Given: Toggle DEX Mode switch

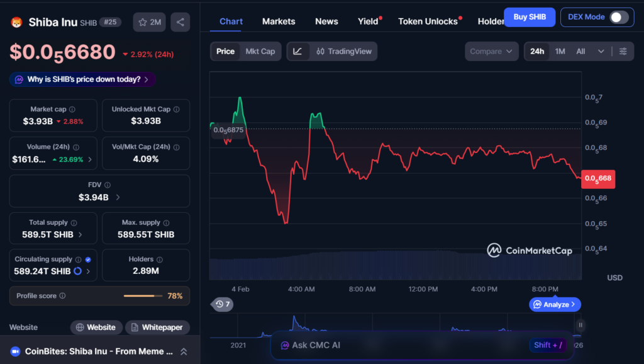Looking at the screenshot, I should 619,18.
